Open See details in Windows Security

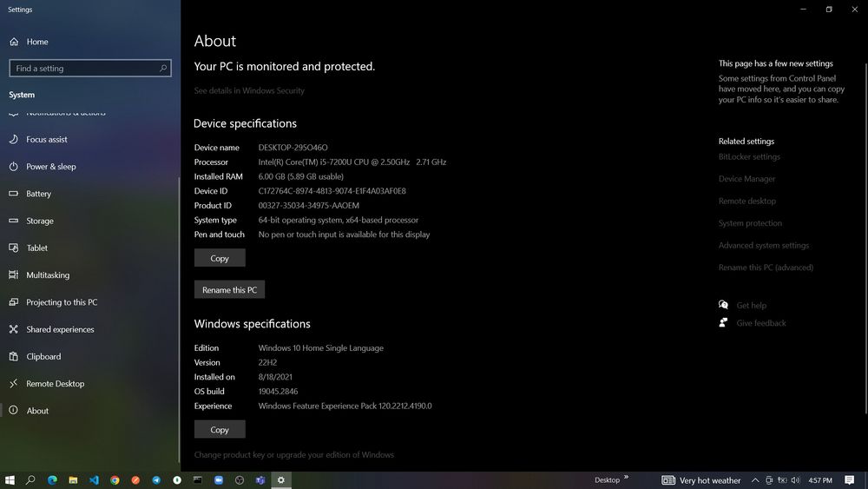(x=249, y=90)
